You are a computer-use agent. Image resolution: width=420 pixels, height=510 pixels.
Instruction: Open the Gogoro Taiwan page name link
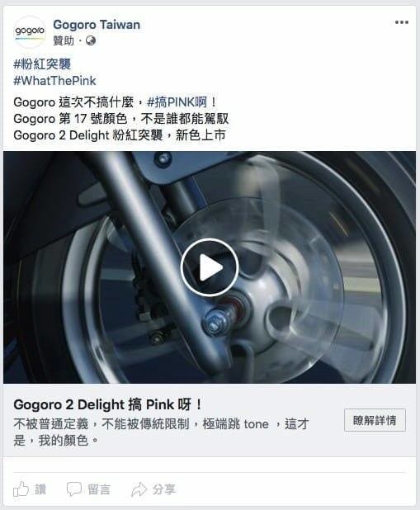[97, 25]
